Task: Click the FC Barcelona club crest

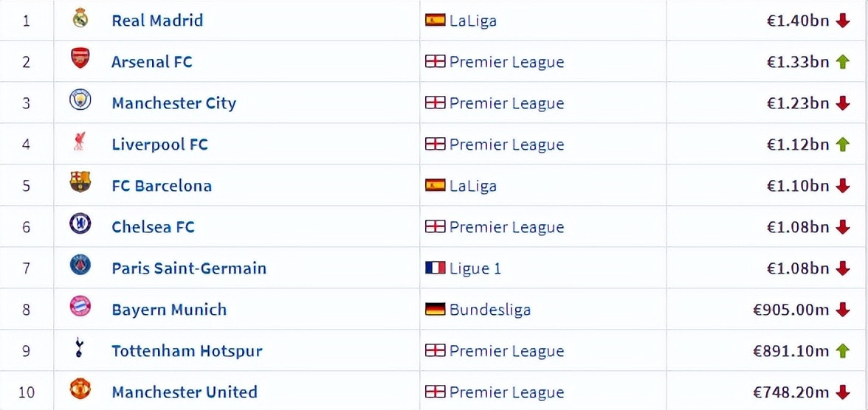Action: tap(80, 183)
